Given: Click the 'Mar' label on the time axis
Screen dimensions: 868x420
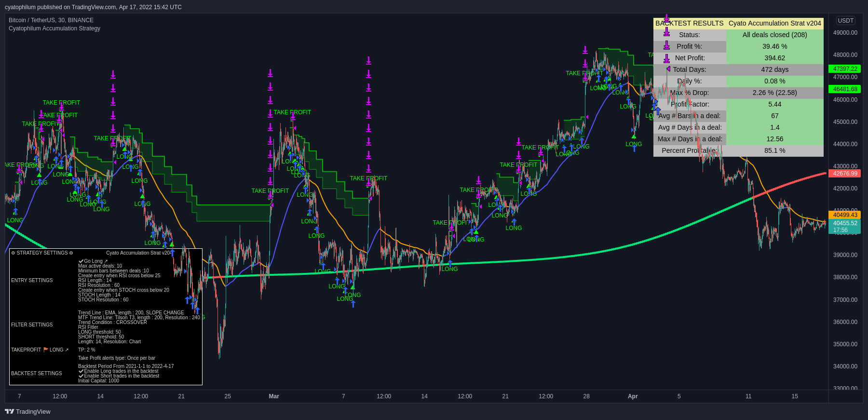Looking at the screenshot, I should coord(274,396).
